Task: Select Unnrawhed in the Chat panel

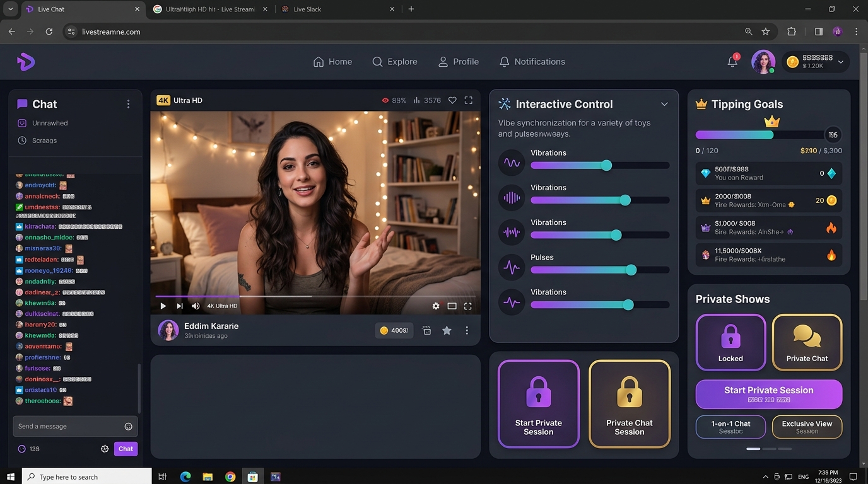Action: tap(42, 124)
